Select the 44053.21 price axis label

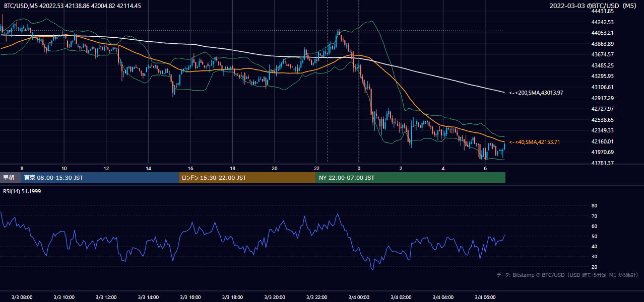click(603, 33)
